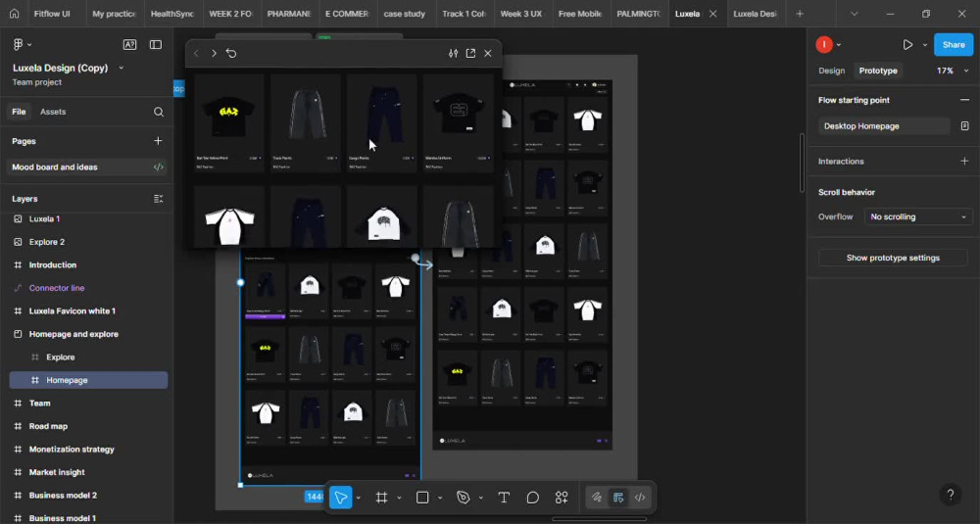Switch to the Assets tab
The width and height of the screenshot is (980, 524).
(53, 112)
